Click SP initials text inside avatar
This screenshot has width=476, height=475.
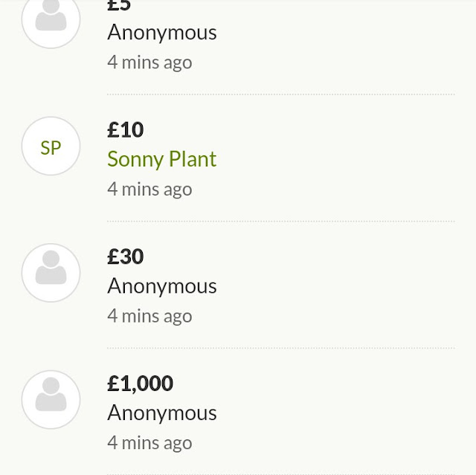tap(51, 148)
